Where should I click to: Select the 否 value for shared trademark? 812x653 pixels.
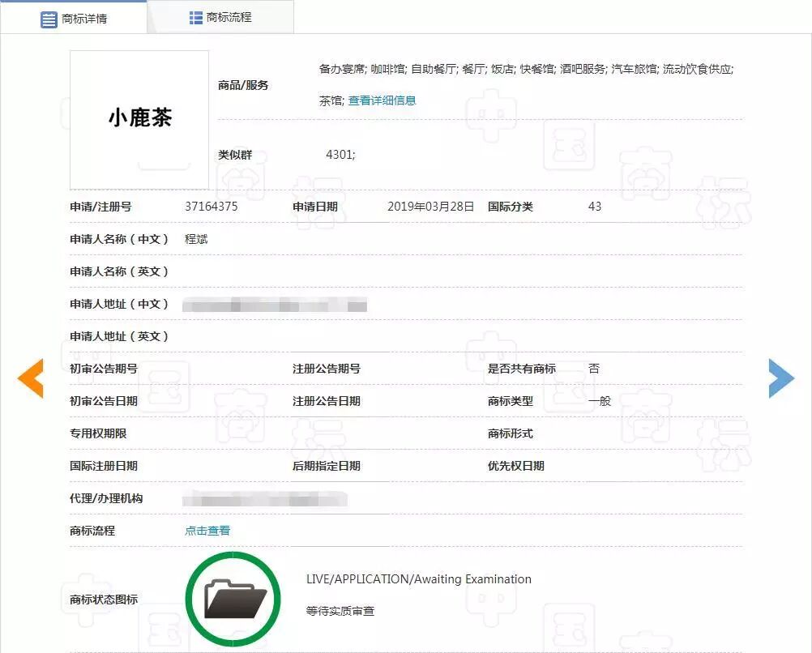[x=594, y=369]
